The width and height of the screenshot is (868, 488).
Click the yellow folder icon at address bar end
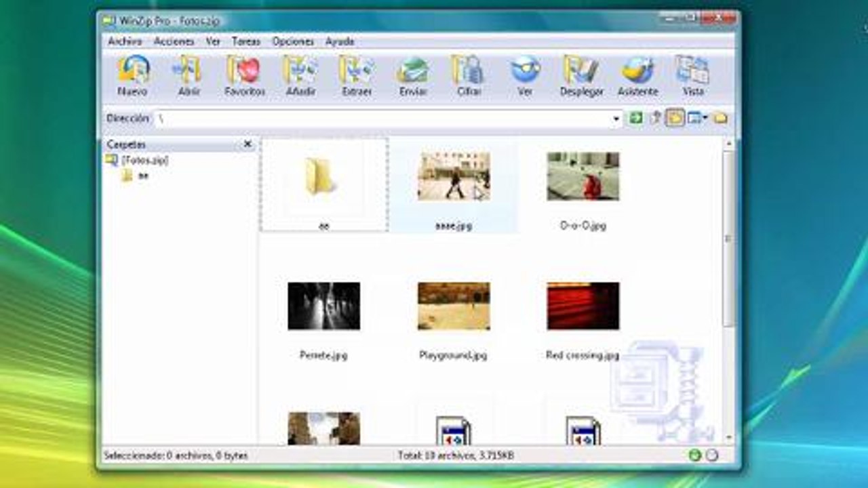pyautogui.click(x=720, y=118)
